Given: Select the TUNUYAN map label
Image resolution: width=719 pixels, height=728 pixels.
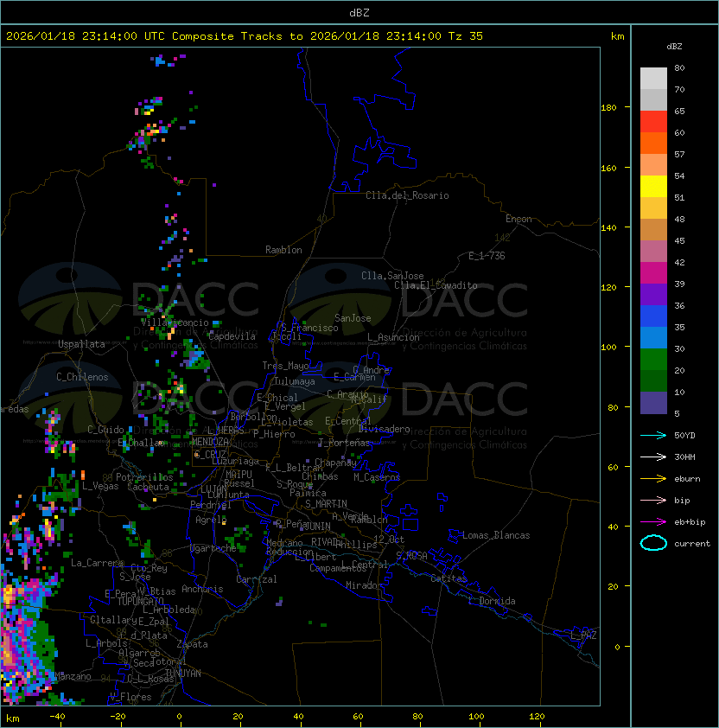Looking at the screenshot, I should tap(183, 674).
